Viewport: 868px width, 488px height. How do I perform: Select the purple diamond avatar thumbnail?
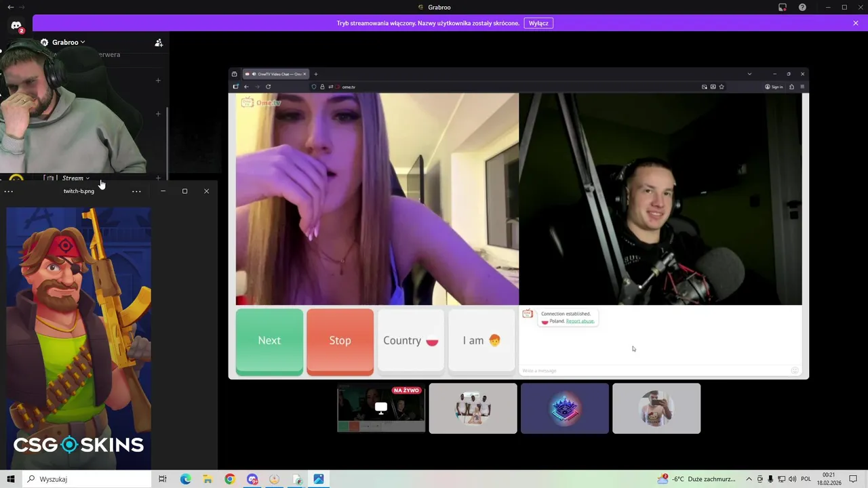(x=565, y=408)
